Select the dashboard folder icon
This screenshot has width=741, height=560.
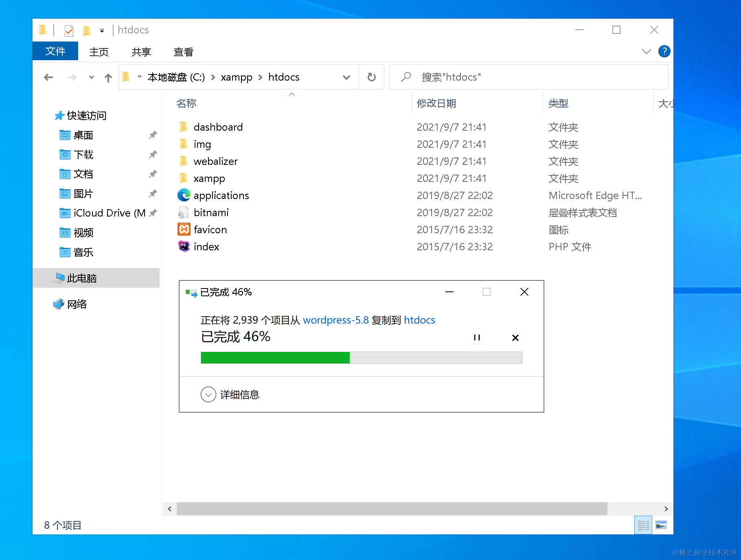click(183, 127)
